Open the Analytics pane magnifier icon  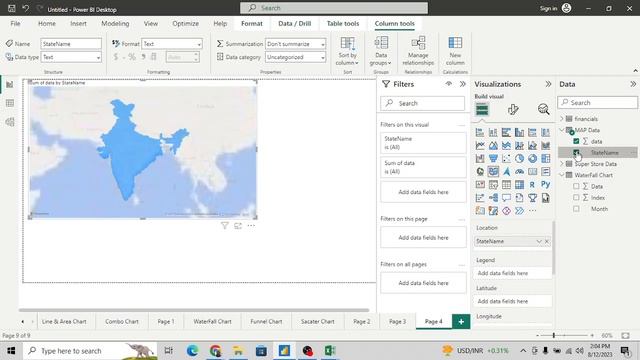(x=543, y=109)
